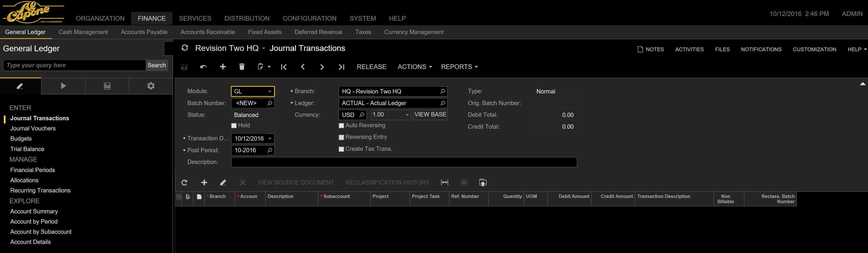Open Trial Balance link
The height and width of the screenshot is (253, 868).
pos(27,149)
